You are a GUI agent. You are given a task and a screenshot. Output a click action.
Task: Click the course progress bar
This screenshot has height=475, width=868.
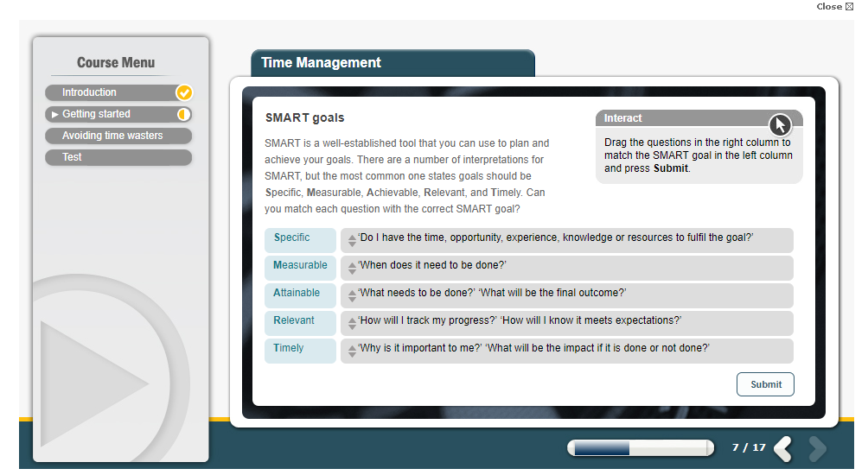[x=640, y=447]
